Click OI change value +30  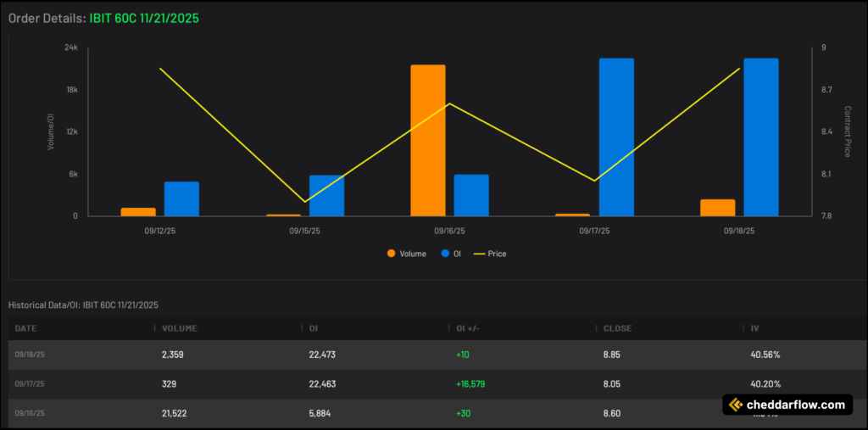[464, 413]
